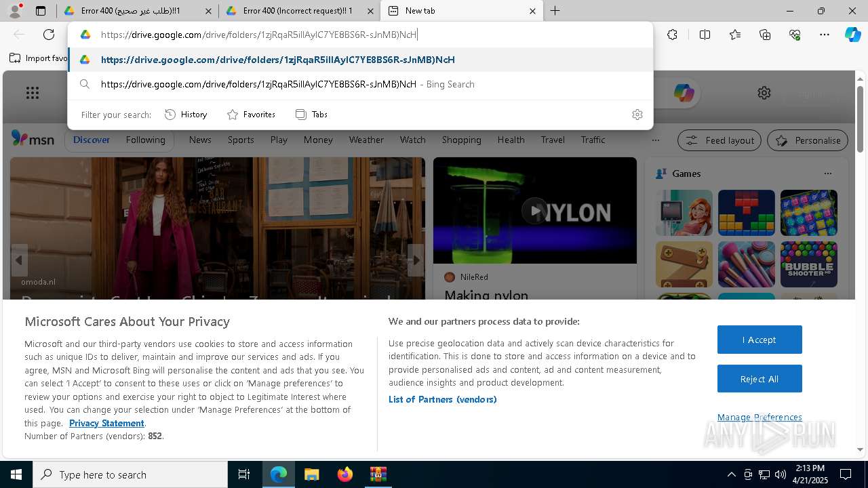Viewport: 868px width, 488px height.
Task: Open the Edge profile icon
Action: (16, 10)
